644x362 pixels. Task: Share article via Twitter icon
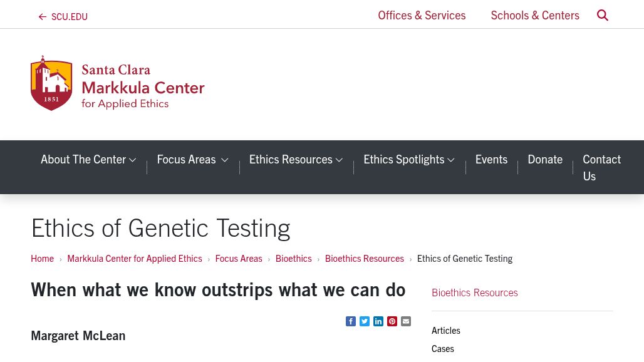tap(365, 321)
